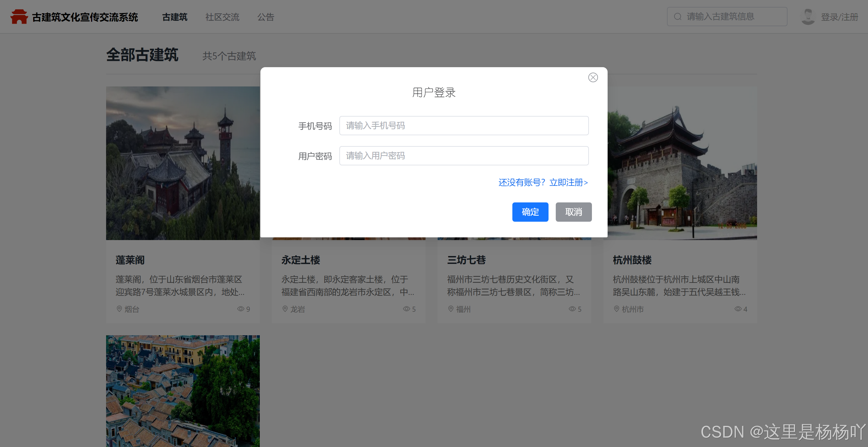Follow the 立即注册 link
Image resolution: width=868 pixels, height=447 pixels.
568,182
